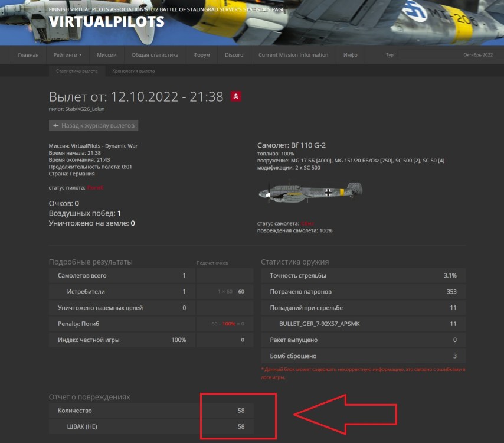The height and width of the screenshot is (443, 504).
Task: Click the Точность стрельбы row
Action: point(363,275)
